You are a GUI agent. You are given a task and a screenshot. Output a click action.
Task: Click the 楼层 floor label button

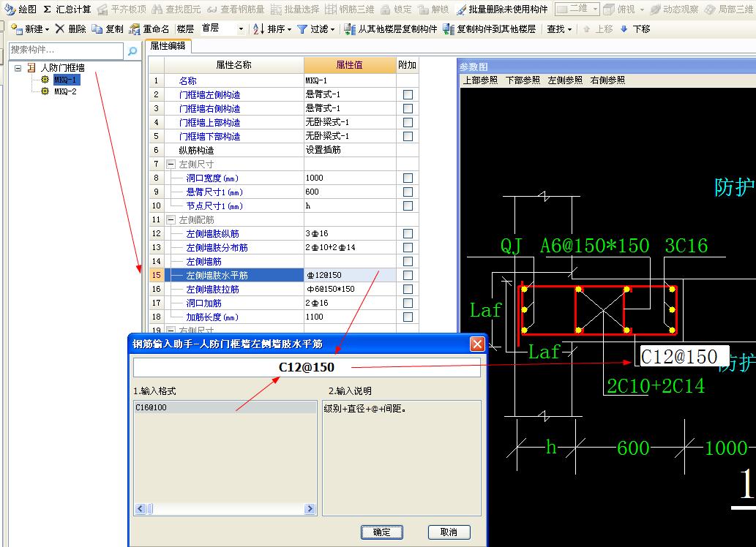[185, 29]
